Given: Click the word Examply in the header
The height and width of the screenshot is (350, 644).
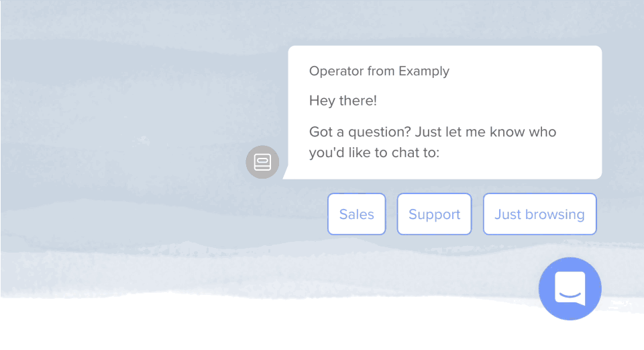Looking at the screenshot, I should tap(424, 72).
